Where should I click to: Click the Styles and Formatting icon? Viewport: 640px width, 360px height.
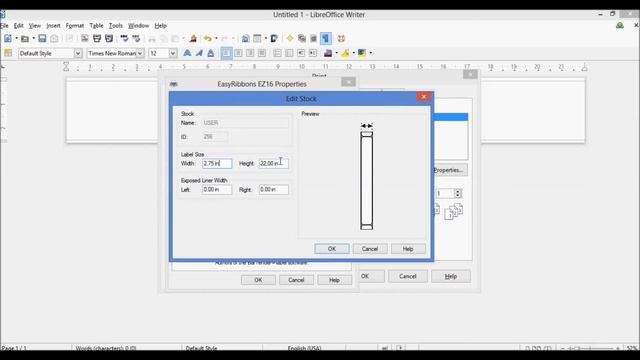coord(8,53)
